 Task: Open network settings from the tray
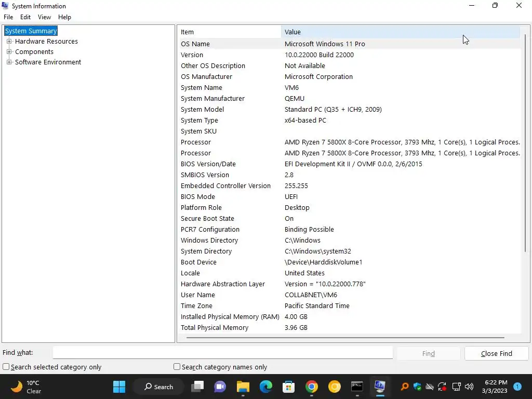pyautogui.click(x=457, y=387)
